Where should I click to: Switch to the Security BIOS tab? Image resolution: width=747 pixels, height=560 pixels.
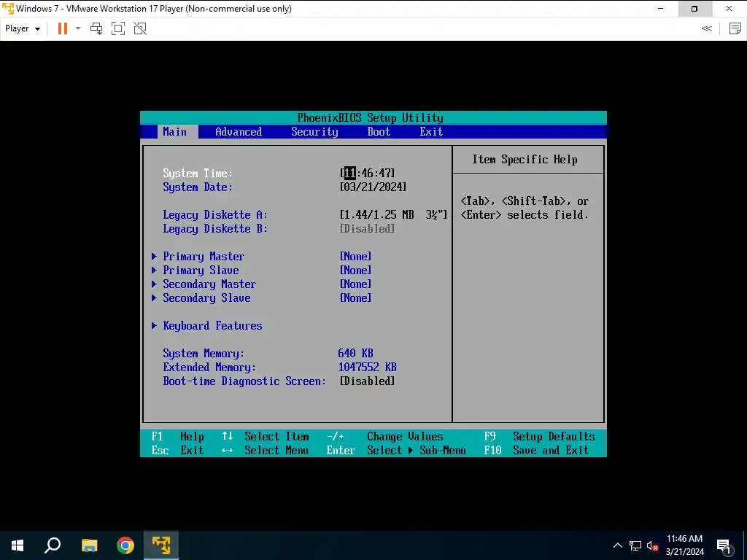314,132
